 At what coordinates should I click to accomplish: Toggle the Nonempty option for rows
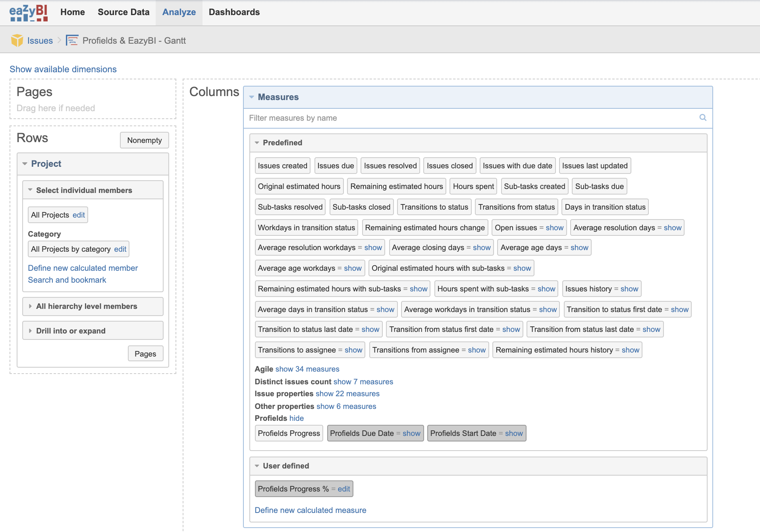click(x=144, y=140)
